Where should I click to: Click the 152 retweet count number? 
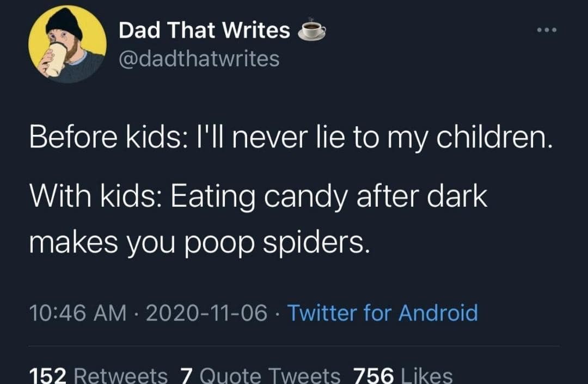pos(47,375)
